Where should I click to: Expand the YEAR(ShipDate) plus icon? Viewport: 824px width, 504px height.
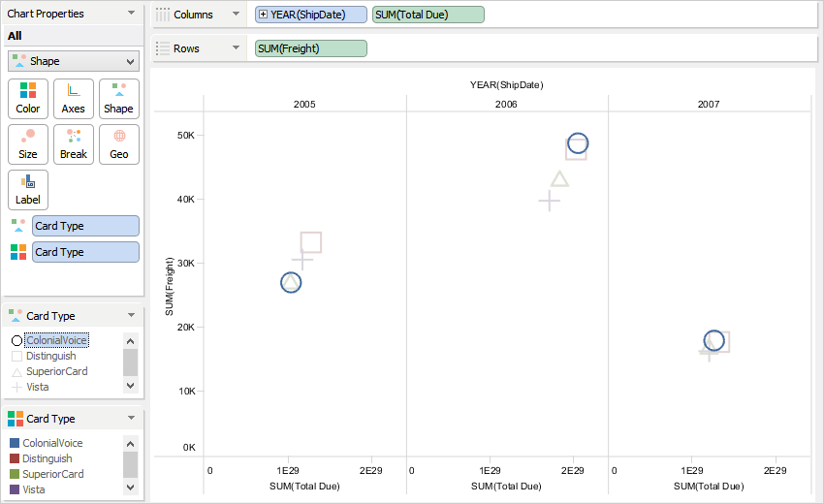pos(264,15)
